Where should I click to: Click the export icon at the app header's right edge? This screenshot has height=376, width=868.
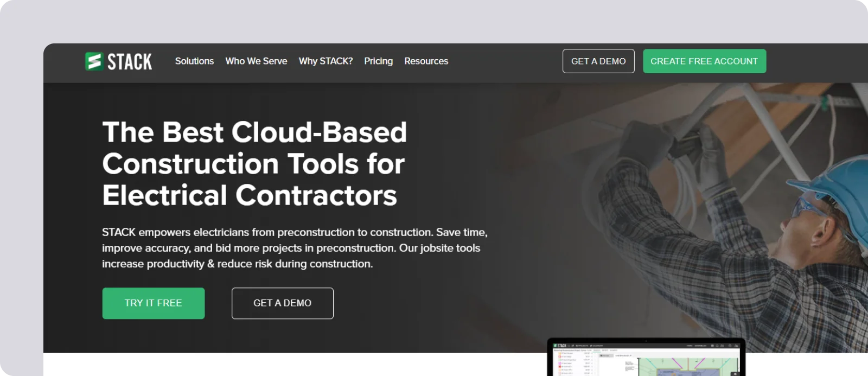736,346
